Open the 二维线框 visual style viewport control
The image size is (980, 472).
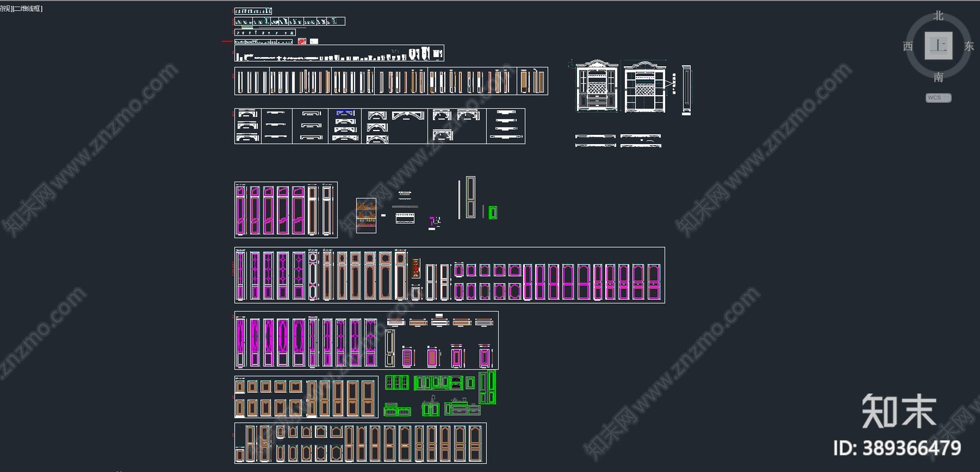pyautogui.click(x=26, y=9)
